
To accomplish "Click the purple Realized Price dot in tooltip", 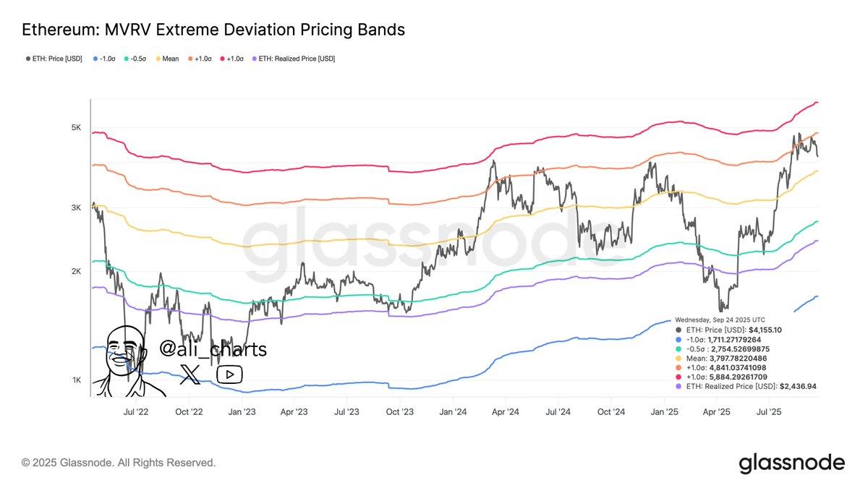I will [678, 387].
